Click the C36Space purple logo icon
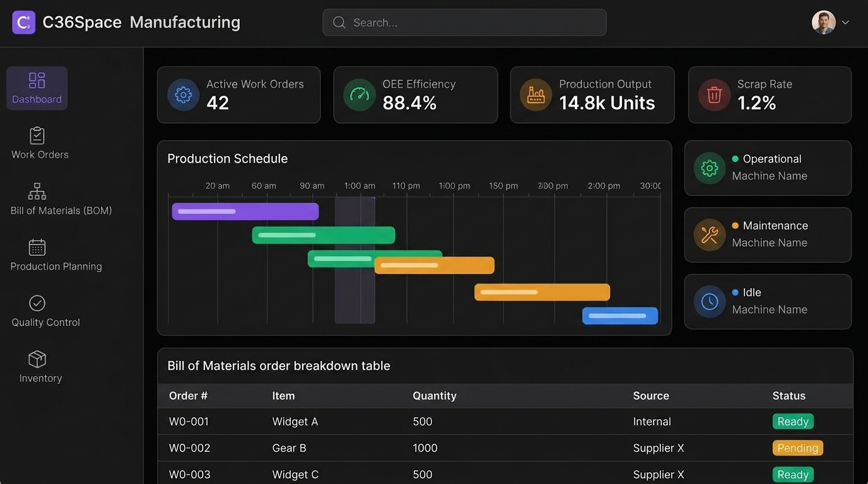 (x=24, y=23)
